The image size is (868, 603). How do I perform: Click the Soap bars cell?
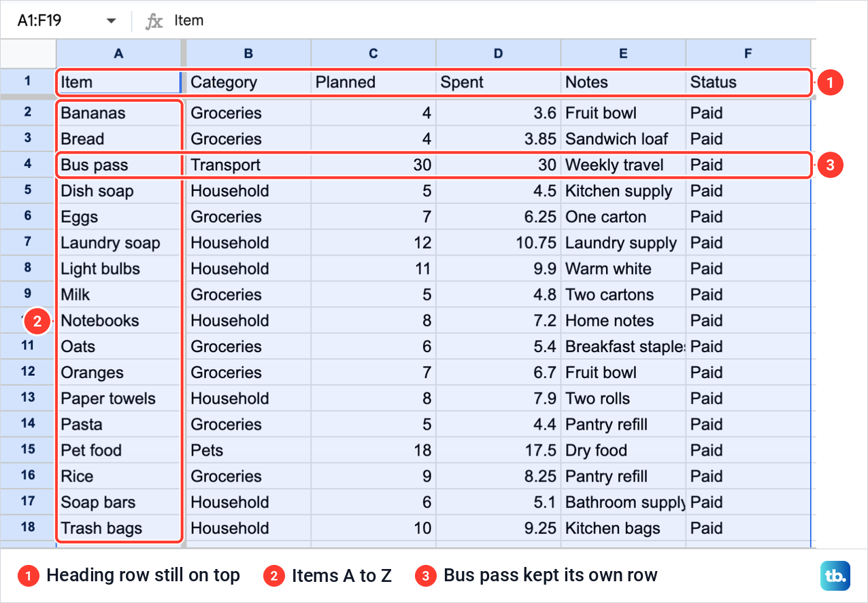pyautogui.click(x=119, y=502)
